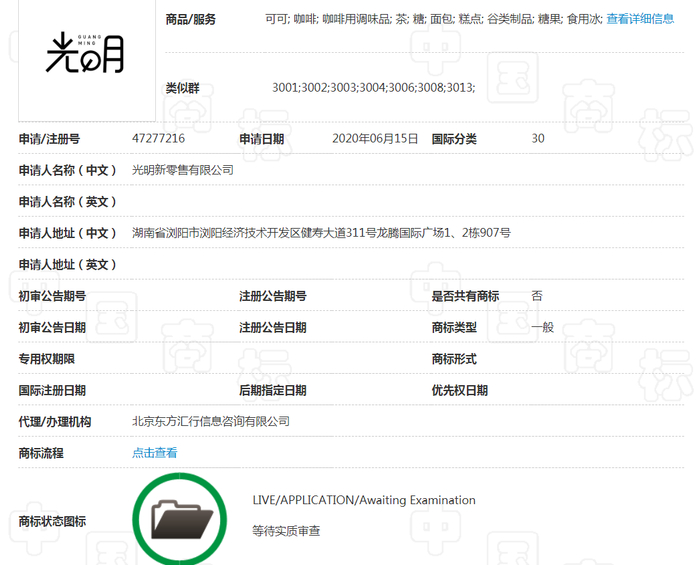Click the similar group codes 3001;3002;3003
Image resolution: width=700 pixels, height=565 pixels.
(373, 88)
